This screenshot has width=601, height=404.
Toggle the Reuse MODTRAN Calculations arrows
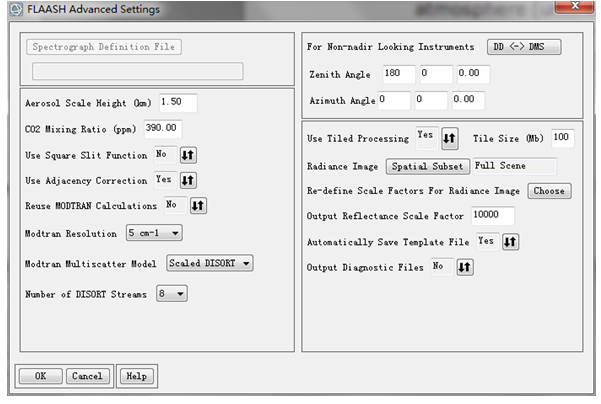(x=198, y=206)
